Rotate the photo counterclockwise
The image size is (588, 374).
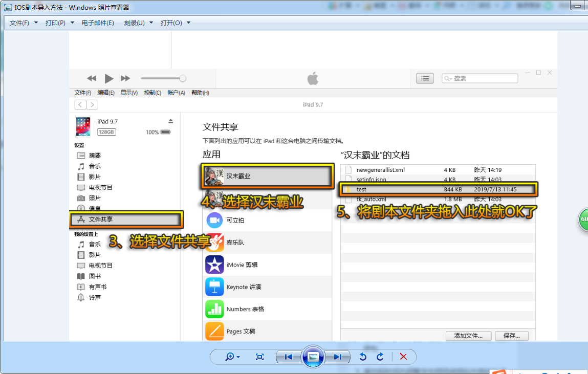tap(363, 357)
